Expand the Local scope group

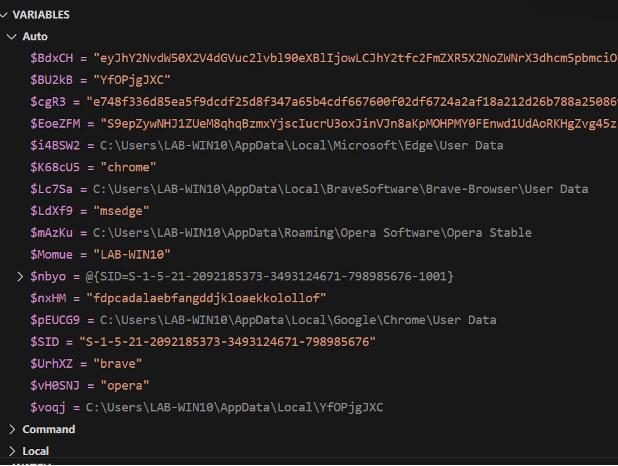12,451
